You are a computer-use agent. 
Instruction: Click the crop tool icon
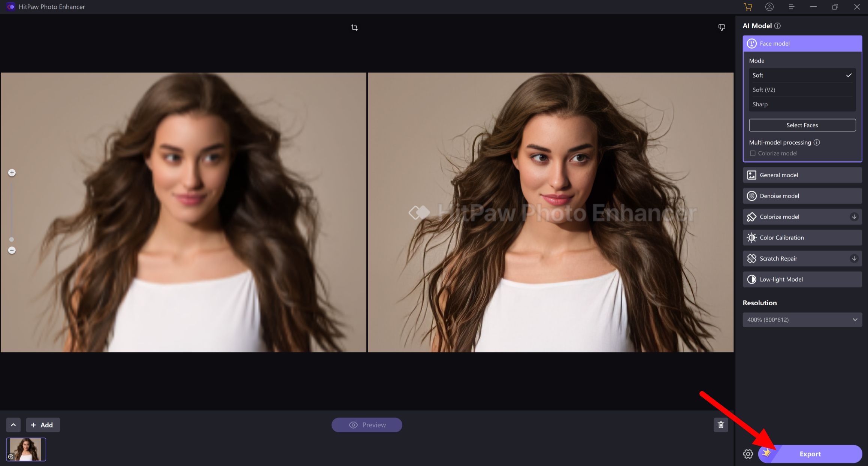click(354, 28)
